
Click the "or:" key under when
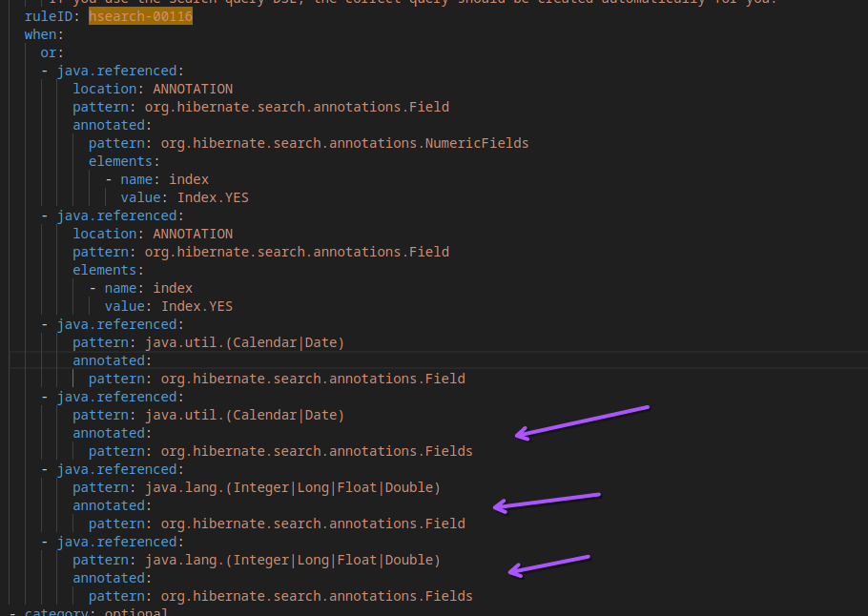pos(52,52)
